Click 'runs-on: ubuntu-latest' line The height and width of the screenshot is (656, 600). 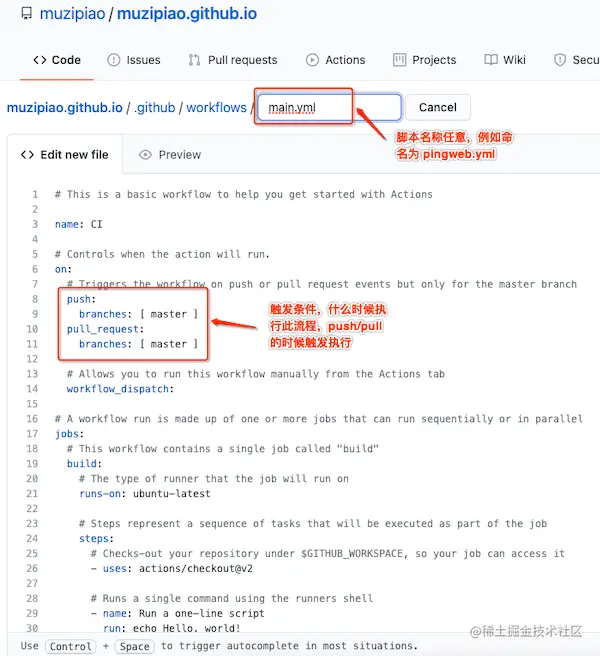pyautogui.click(x=145, y=493)
